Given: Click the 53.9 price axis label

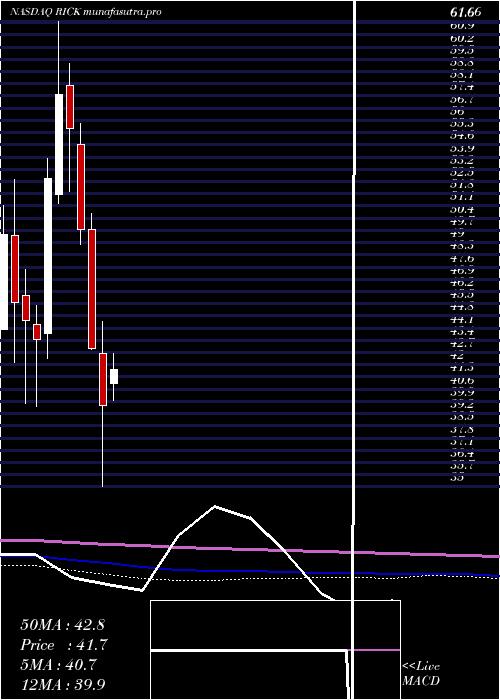Looking at the screenshot, I should (462, 148).
